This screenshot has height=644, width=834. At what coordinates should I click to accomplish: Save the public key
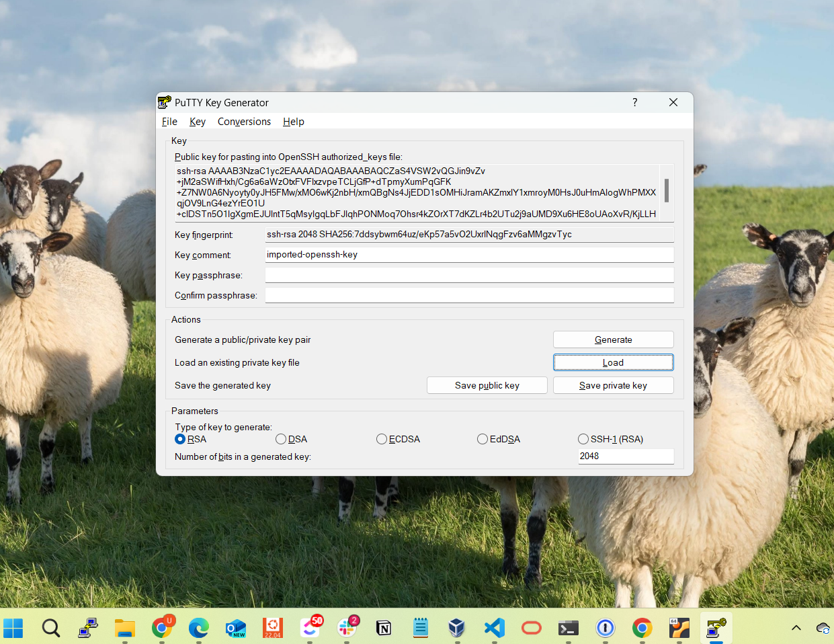[x=487, y=385]
